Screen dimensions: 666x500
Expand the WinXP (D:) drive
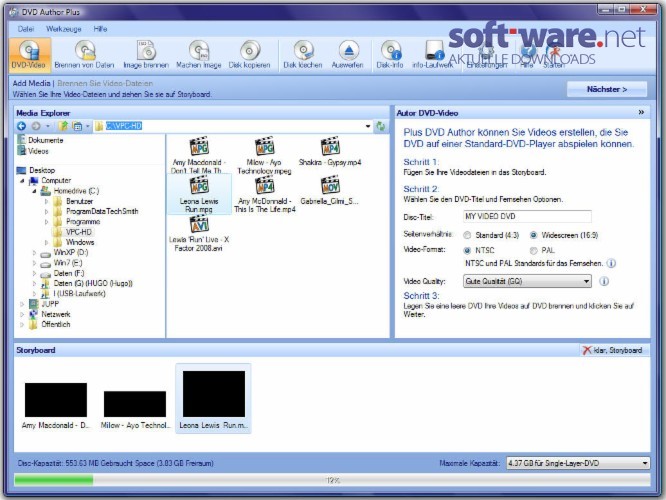click(x=34, y=253)
